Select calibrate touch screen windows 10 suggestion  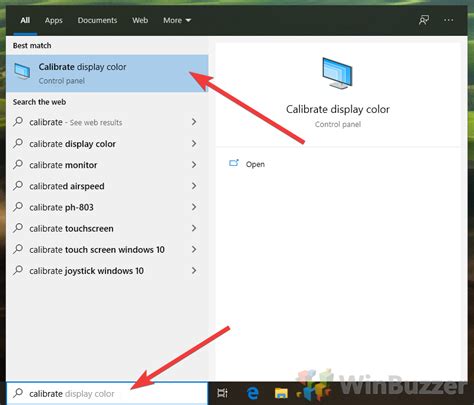[107, 250]
